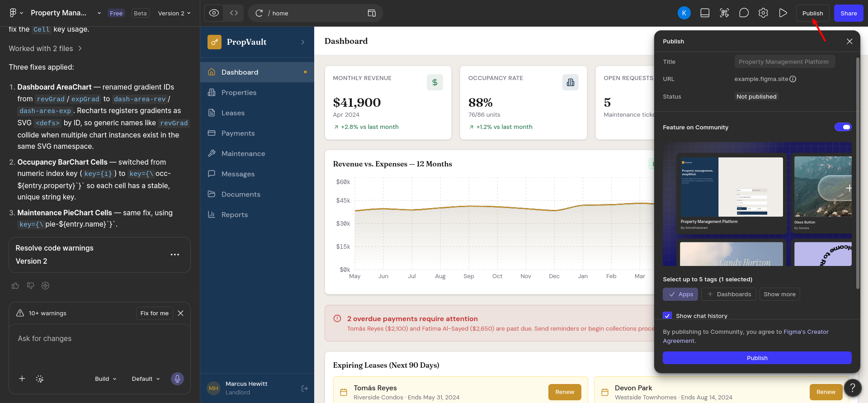Click the user avatar K

[684, 13]
